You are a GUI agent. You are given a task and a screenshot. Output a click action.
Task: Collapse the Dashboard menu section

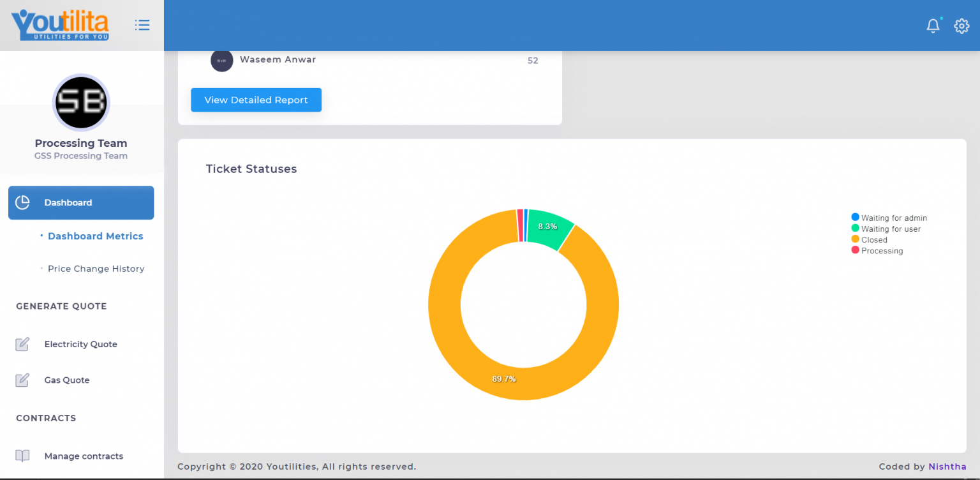tap(81, 202)
